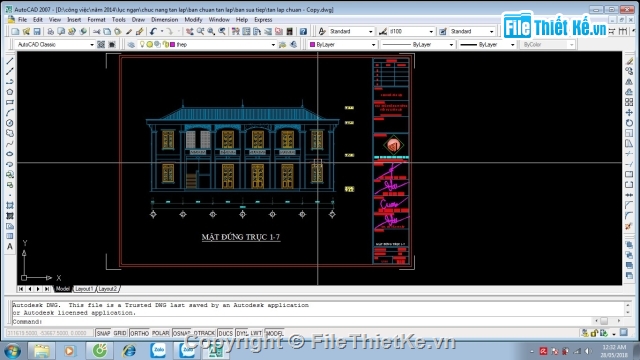Go to the first layout tab arrow
Viewport: 640px width, 360px height.
tap(21, 289)
